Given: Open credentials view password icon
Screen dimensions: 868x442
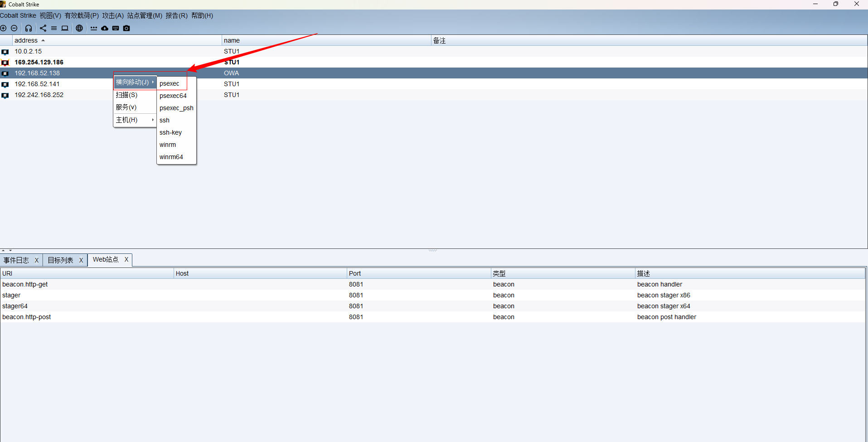Looking at the screenshot, I should [94, 28].
